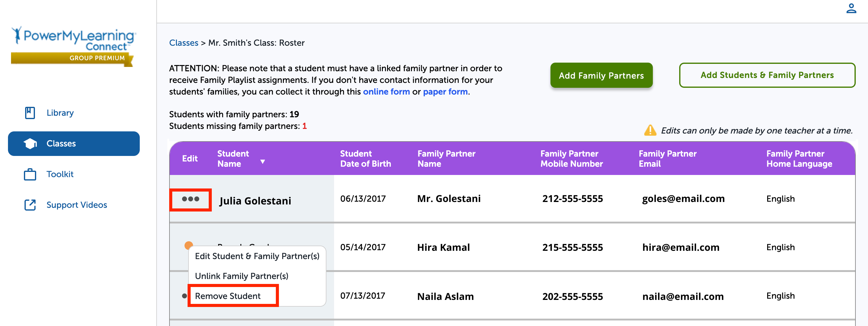
Task: Click the Classes graduation cap icon
Action: click(30, 144)
